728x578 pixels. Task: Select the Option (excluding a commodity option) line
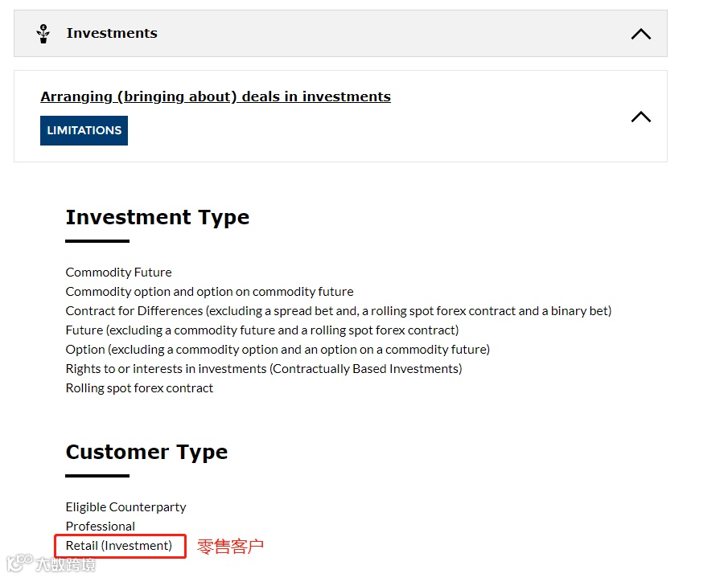point(278,350)
